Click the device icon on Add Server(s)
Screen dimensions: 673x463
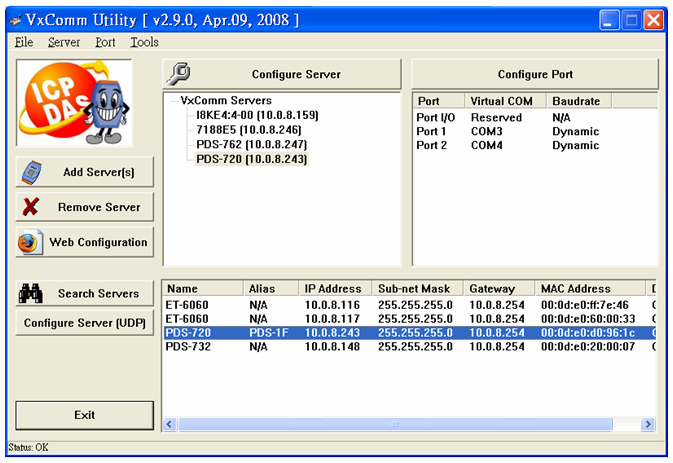[32, 172]
